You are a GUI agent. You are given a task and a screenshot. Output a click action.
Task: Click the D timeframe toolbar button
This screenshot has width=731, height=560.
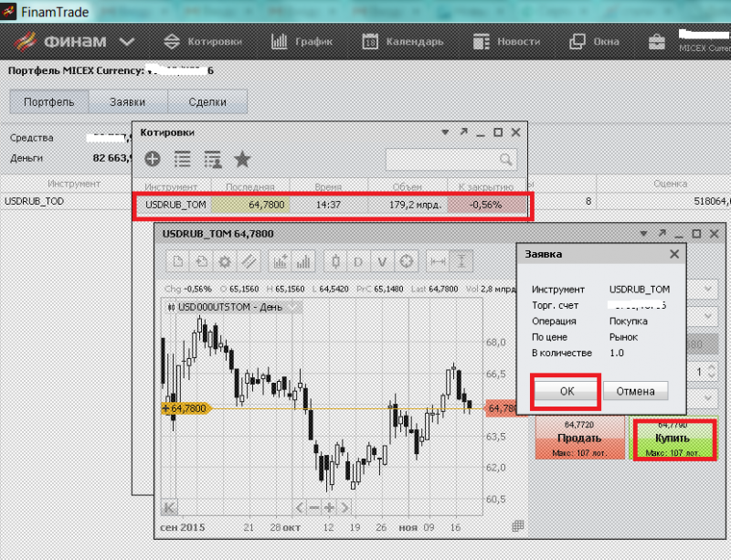tap(358, 261)
